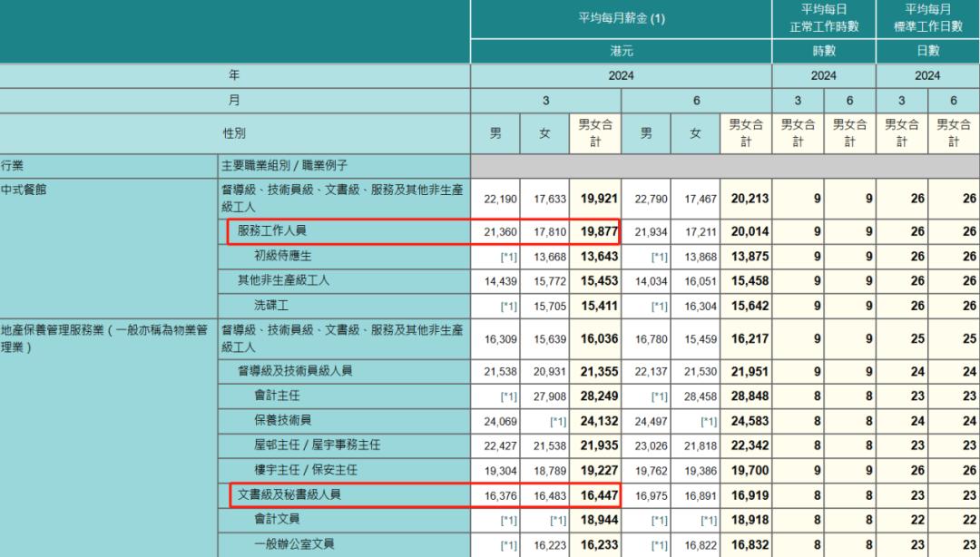
Task: Click the value 20,931
Action: [550, 372]
